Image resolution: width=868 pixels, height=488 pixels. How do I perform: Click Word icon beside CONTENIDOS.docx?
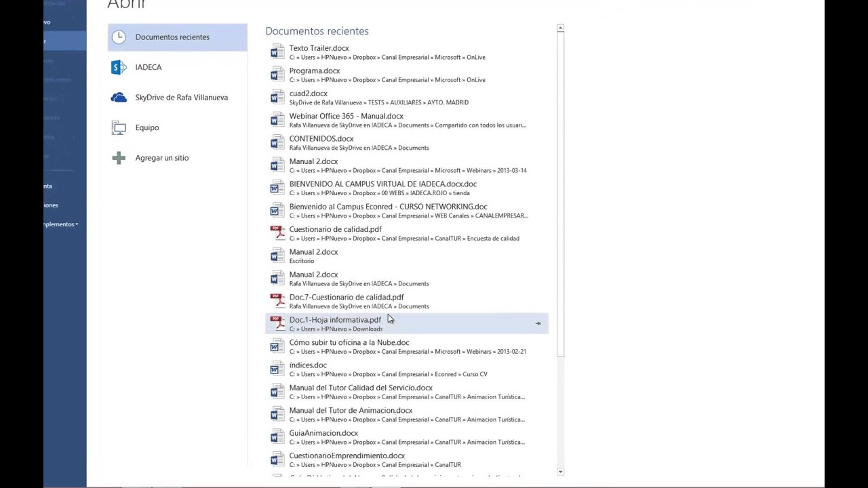277,142
